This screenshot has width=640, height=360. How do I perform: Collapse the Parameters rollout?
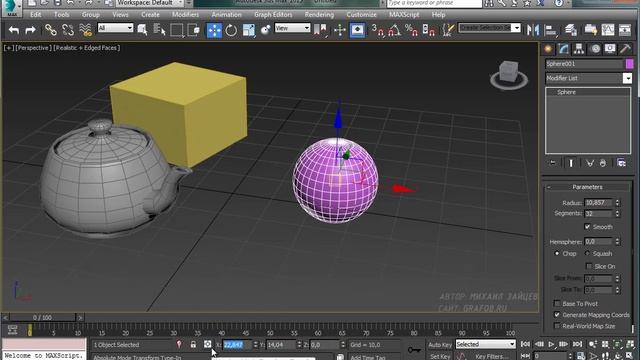(x=587, y=187)
